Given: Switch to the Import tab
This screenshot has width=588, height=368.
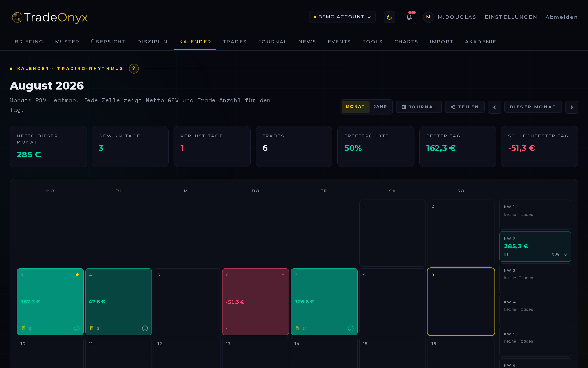Looking at the screenshot, I should pyautogui.click(x=441, y=42).
